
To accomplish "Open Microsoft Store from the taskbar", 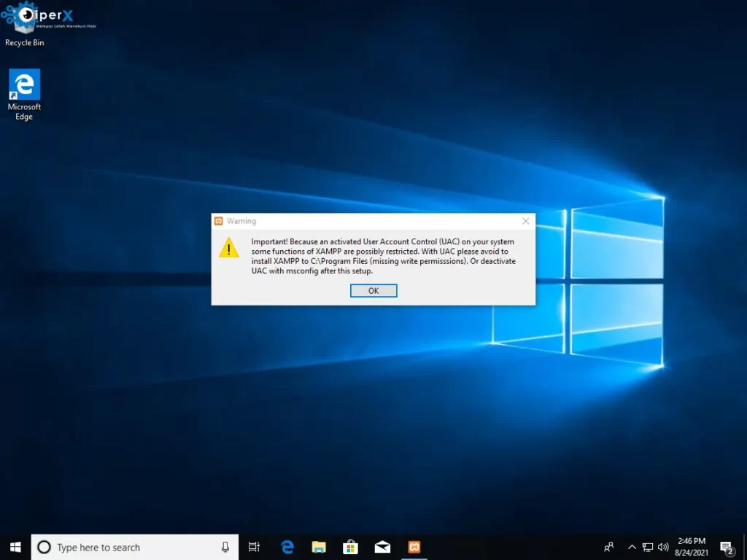I will tap(350, 547).
